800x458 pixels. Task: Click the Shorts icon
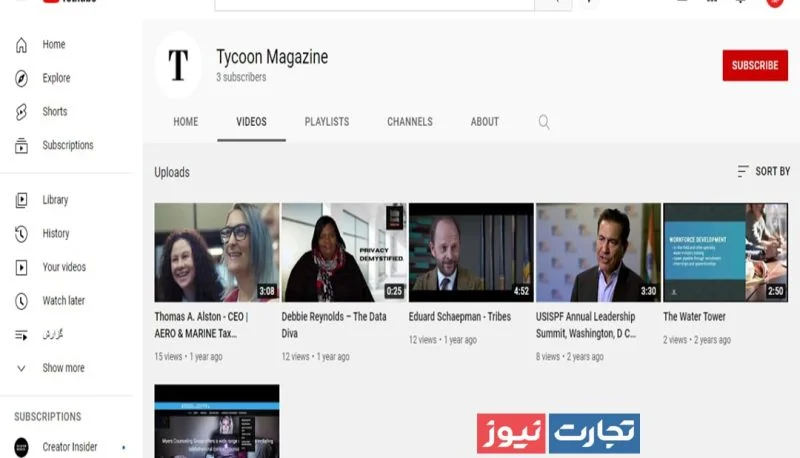pos(21,112)
